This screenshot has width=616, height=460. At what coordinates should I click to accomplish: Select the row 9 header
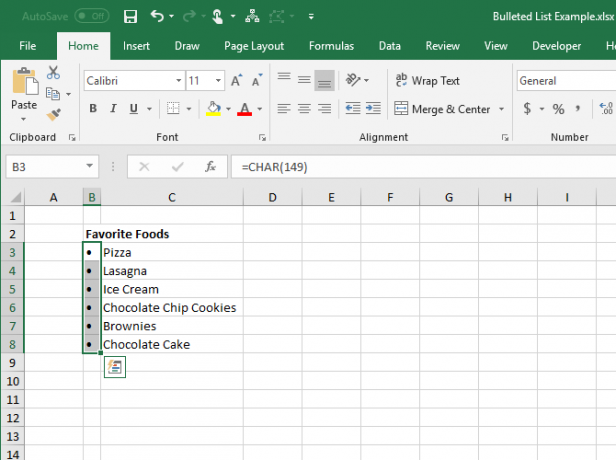pyautogui.click(x=13, y=363)
